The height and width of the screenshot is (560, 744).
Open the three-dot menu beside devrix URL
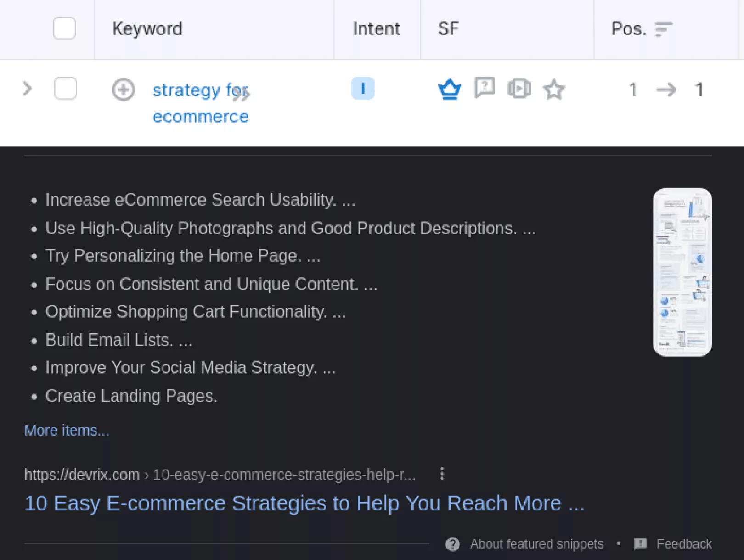[x=442, y=474]
